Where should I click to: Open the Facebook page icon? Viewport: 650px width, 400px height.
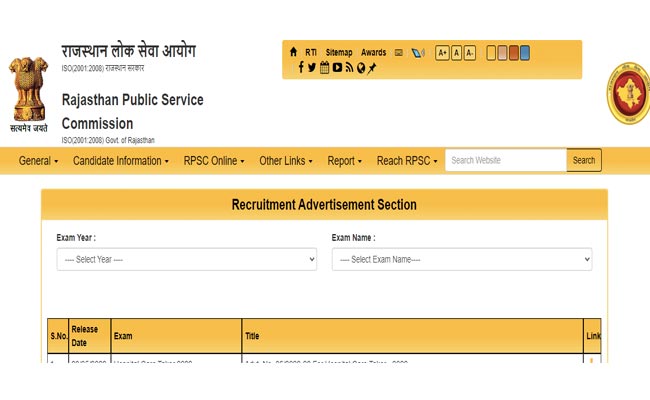301,68
